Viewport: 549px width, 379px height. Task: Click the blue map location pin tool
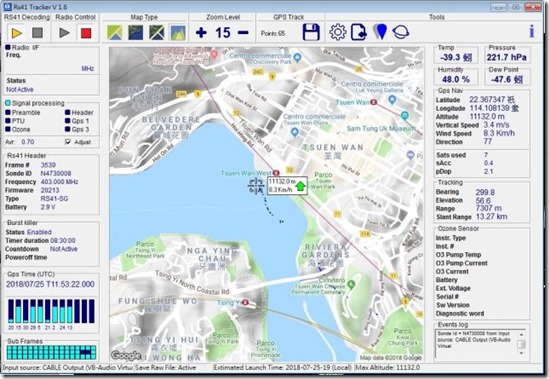click(380, 32)
